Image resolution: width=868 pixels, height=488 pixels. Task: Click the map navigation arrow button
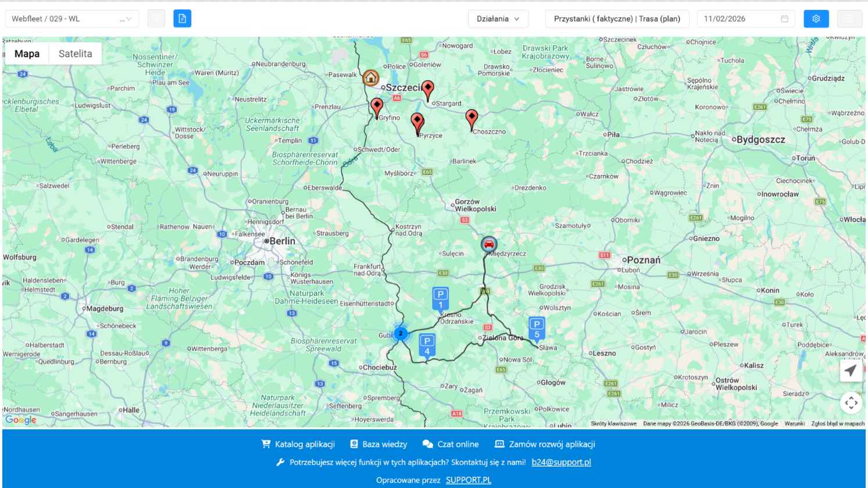pyautogui.click(x=851, y=371)
